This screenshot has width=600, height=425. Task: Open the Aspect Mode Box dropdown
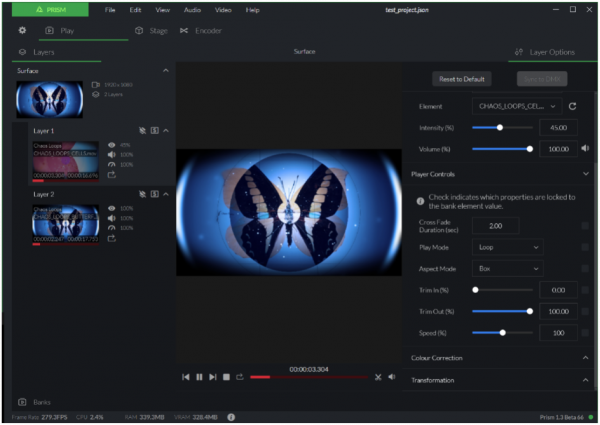click(x=508, y=269)
